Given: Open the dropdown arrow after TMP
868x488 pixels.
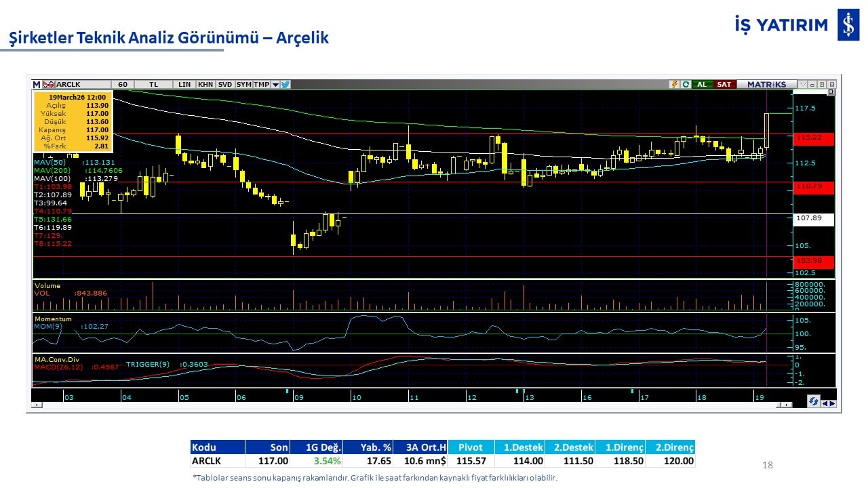Looking at the screenshot, I should 275,85.
